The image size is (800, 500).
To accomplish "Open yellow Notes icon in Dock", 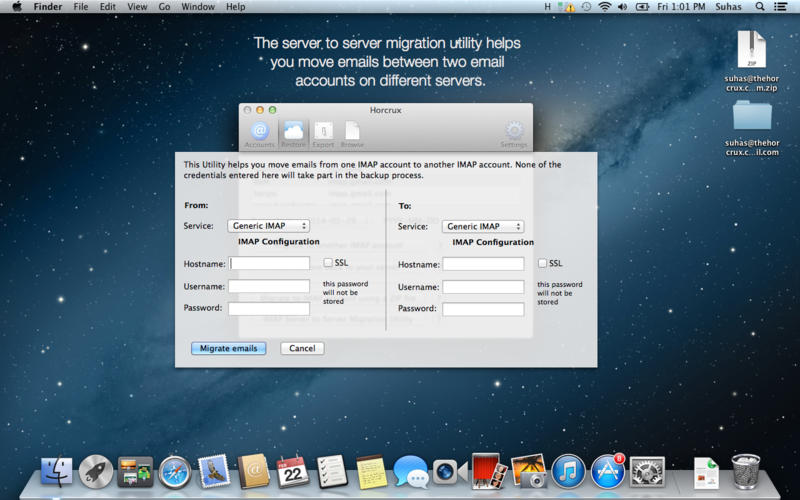I will [x=371, y=471].
